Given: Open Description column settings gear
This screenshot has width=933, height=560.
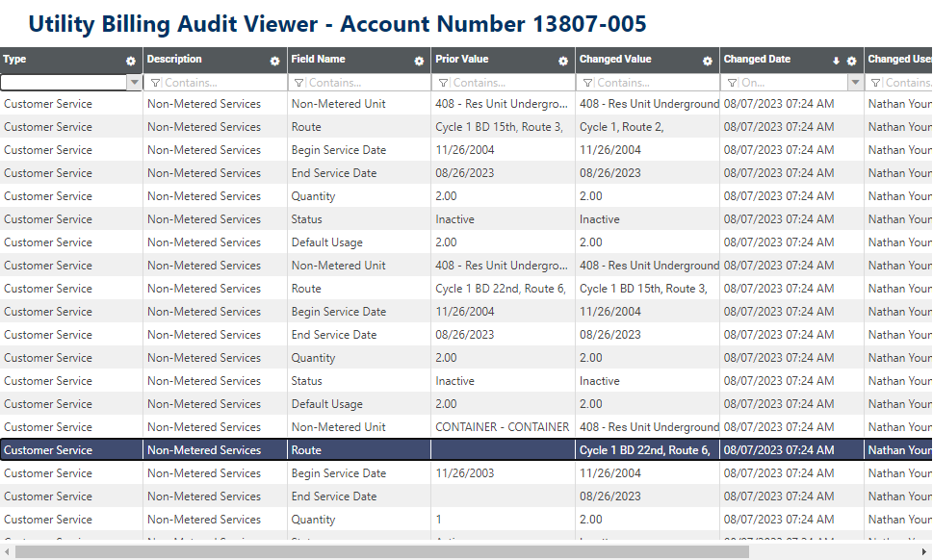Looking at the screenshot, I should coord(274,61).
